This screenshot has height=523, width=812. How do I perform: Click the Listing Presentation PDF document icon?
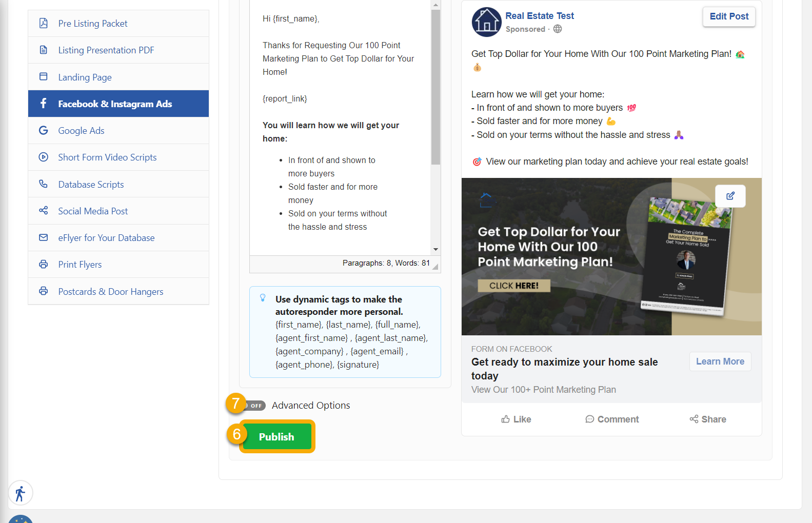tap(44, 50)
